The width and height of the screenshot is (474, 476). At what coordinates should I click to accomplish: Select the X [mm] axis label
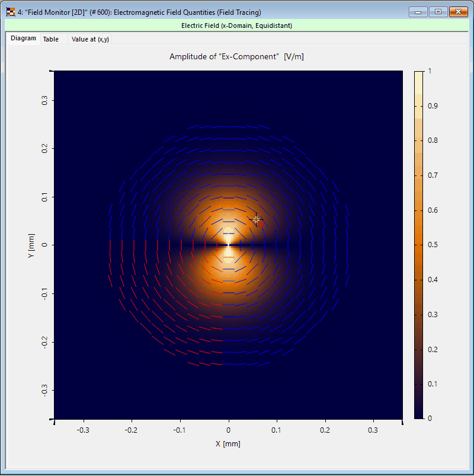[228, 443]
